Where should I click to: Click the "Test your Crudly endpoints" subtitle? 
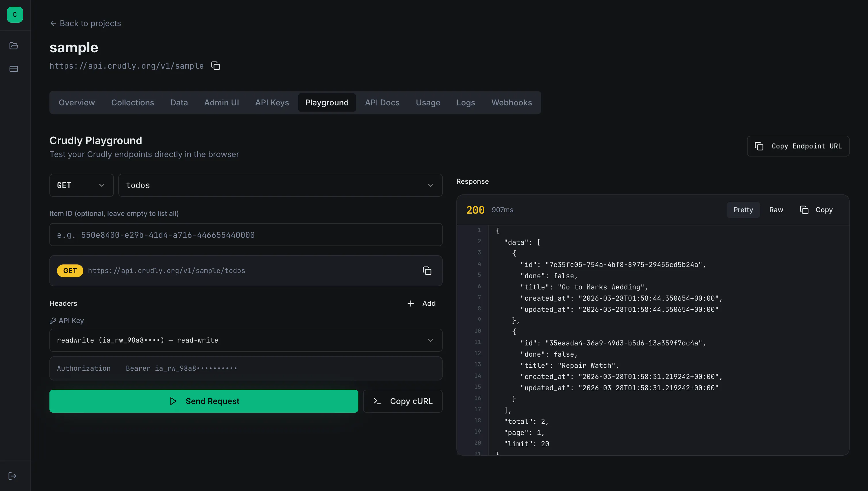(x=144, y=154)
